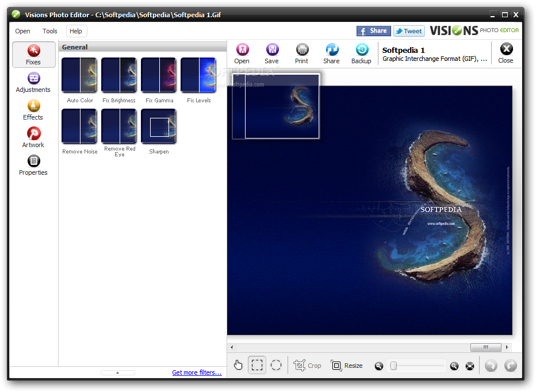Move the zoom slider handle

(393, 366)
